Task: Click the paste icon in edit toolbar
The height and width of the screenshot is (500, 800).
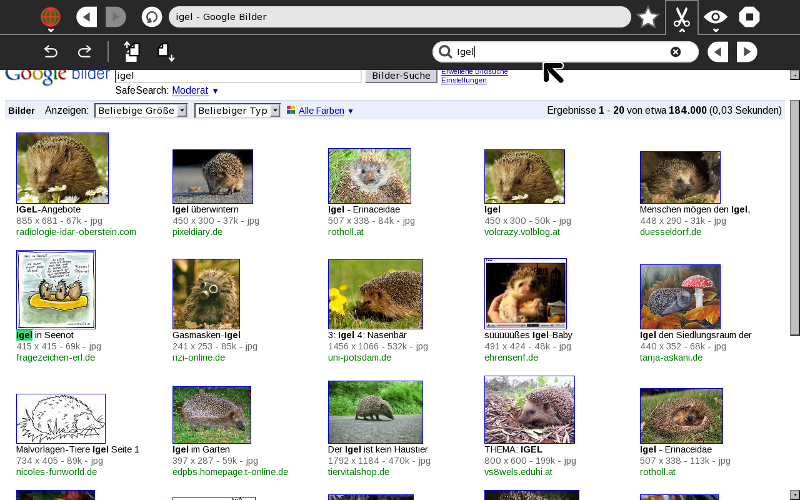Action: click(x=165, y=52)
